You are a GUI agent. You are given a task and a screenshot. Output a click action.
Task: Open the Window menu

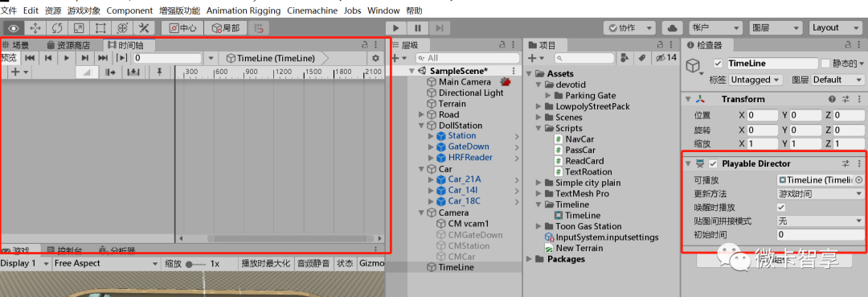tap(383, 10)
